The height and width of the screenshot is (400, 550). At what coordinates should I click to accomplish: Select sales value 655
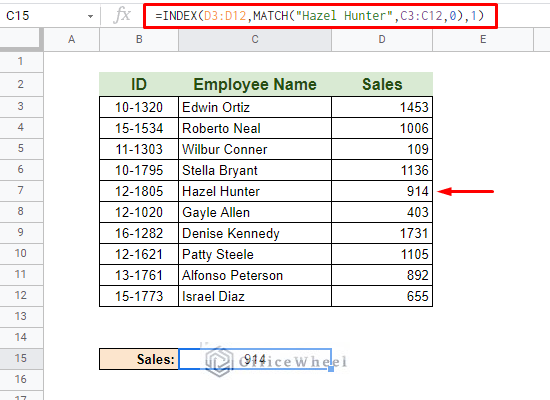point(382,296)
